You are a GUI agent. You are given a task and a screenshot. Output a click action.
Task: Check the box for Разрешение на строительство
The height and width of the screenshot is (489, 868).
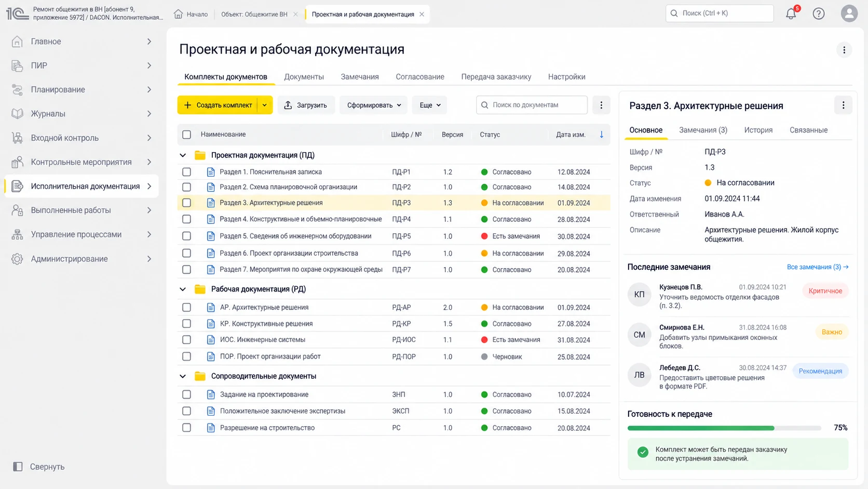[187, 428]
